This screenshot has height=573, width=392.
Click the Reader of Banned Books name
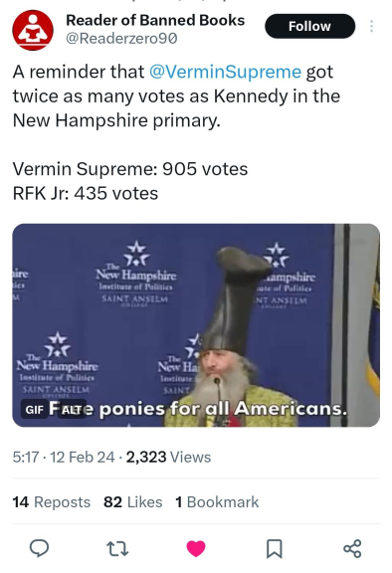155,20
